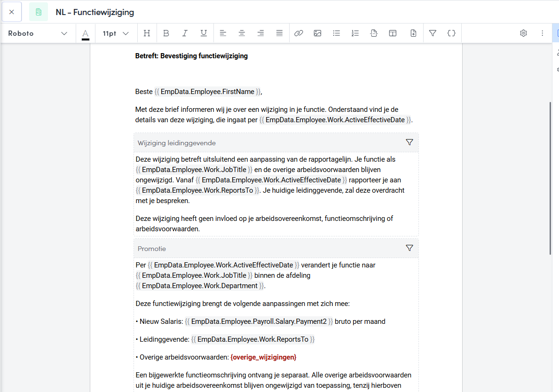
Task: Click the red {overige_wijzigingen} text
Action: [x=263, y=357]
